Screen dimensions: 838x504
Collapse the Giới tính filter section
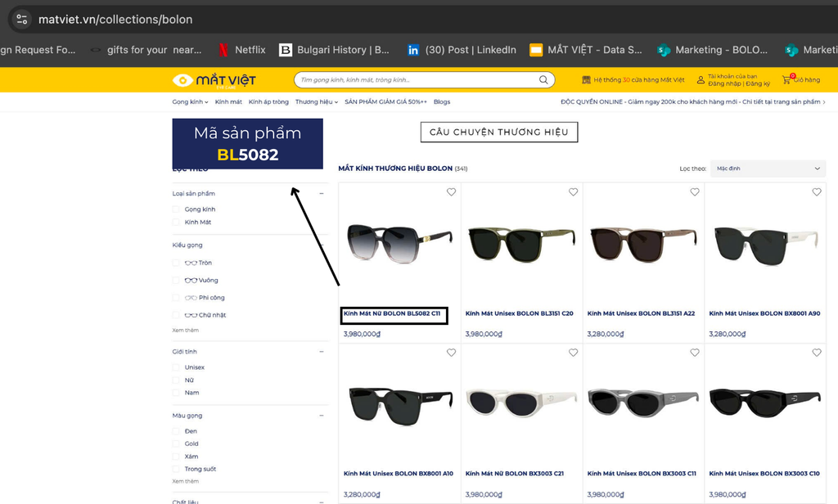coord(321,352)
